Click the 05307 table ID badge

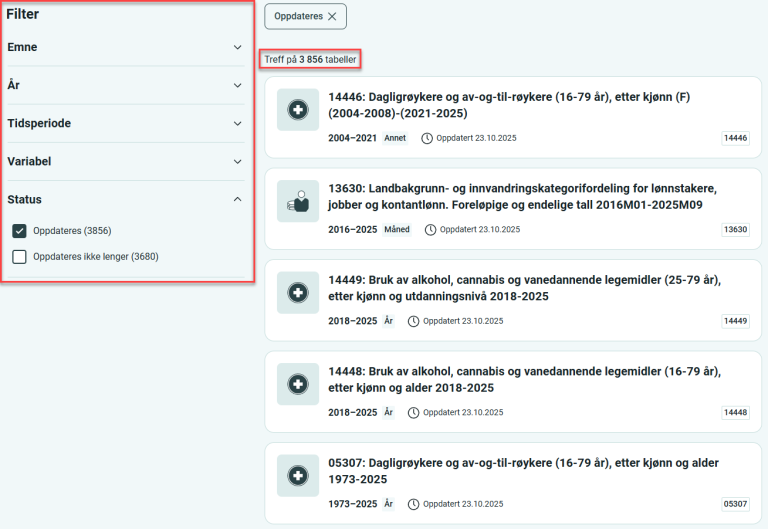pos(735,504)
